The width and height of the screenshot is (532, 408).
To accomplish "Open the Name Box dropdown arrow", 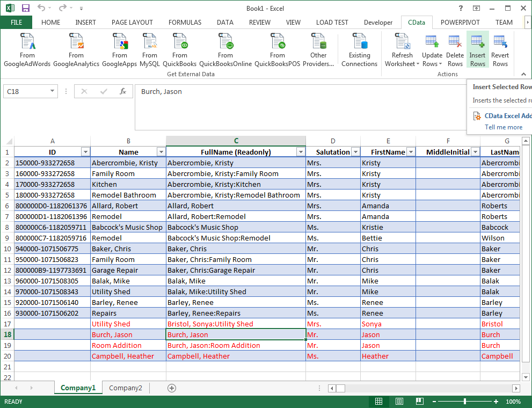I will (x=52, y=92).
